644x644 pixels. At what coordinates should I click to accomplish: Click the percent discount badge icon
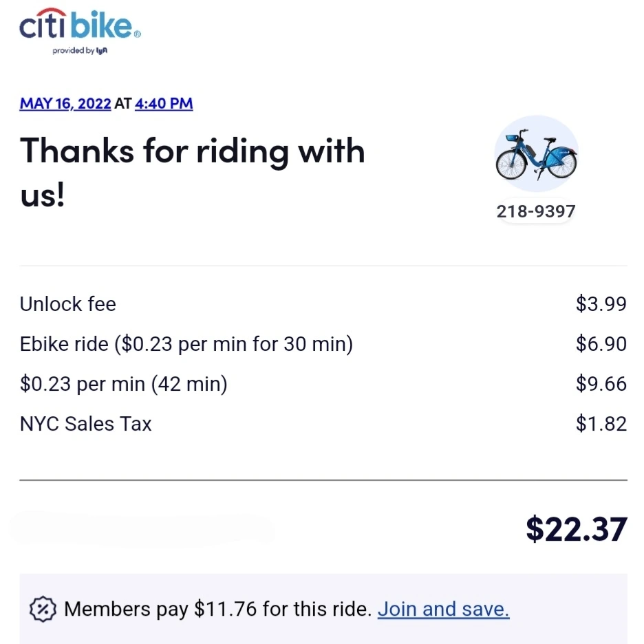(42, 609)
